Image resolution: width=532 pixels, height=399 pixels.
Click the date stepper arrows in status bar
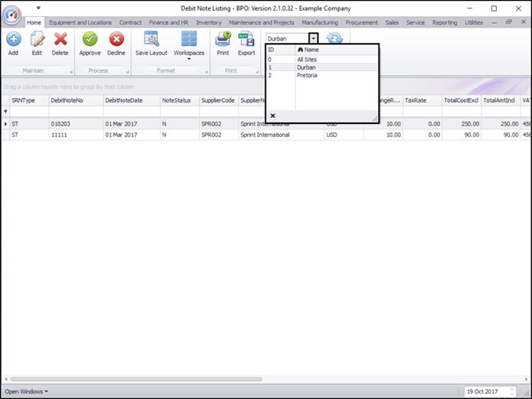(512, 391)
